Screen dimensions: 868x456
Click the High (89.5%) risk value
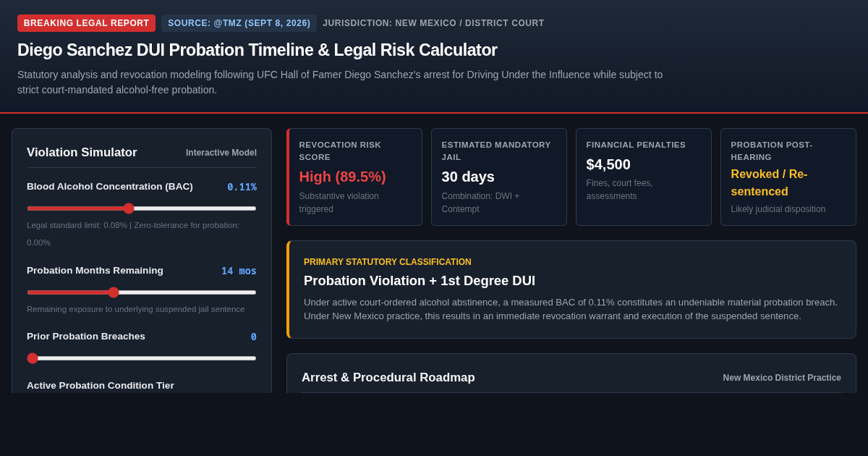[343, 177]
